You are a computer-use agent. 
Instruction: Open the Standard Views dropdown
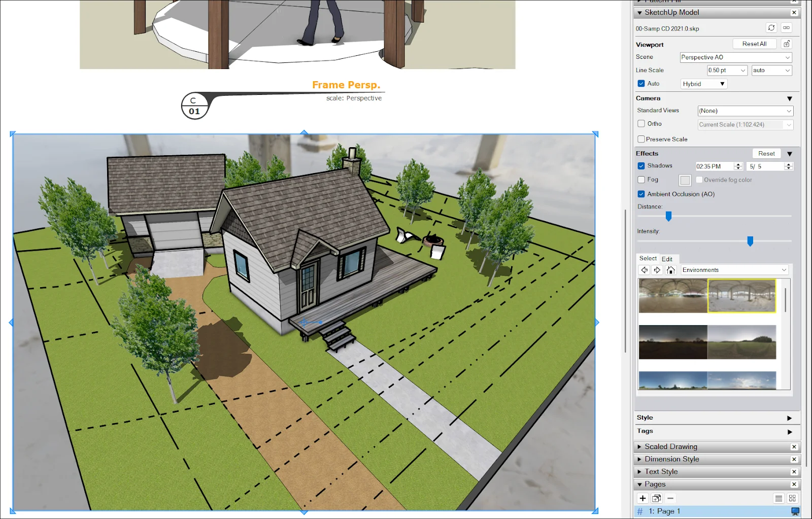coord(745,111)
